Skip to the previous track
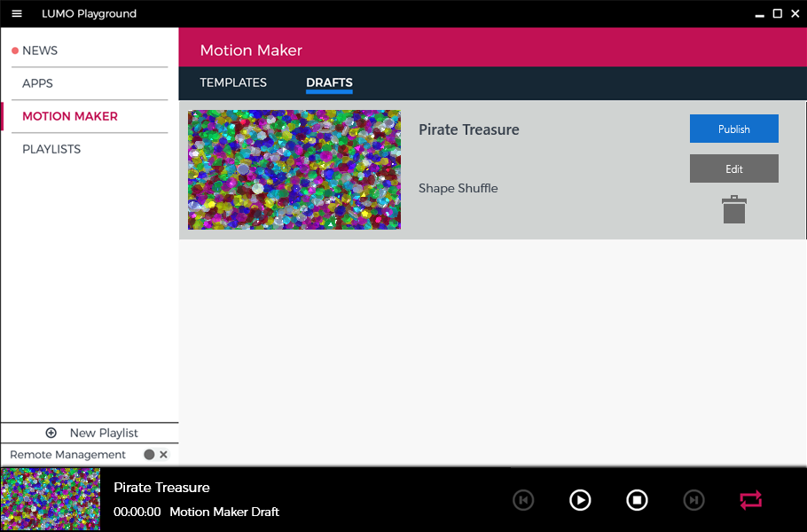This screenshot has height=532, width=807. click(523, 500)
